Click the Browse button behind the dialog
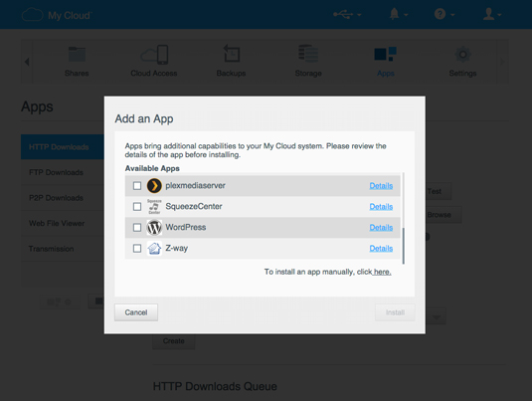The image size is (532, 401). pos(443,215)
